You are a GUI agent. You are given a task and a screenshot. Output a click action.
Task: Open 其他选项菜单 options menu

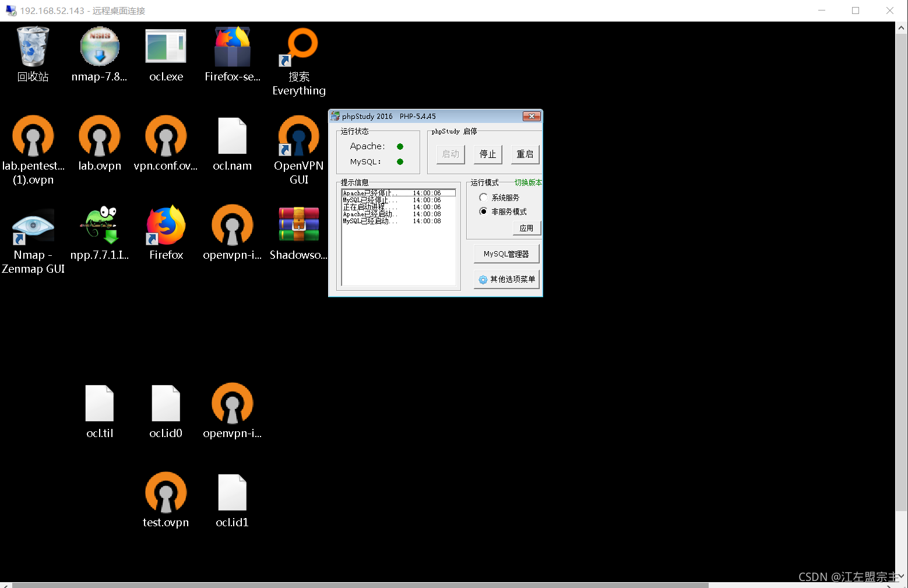(506, 279)
